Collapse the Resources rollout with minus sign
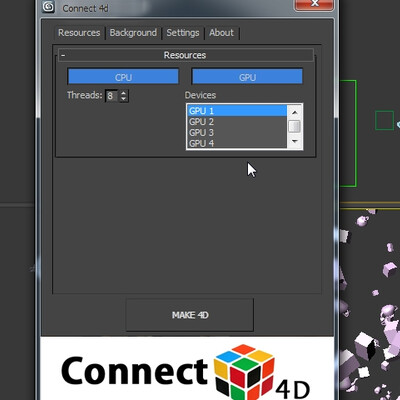 63,55
